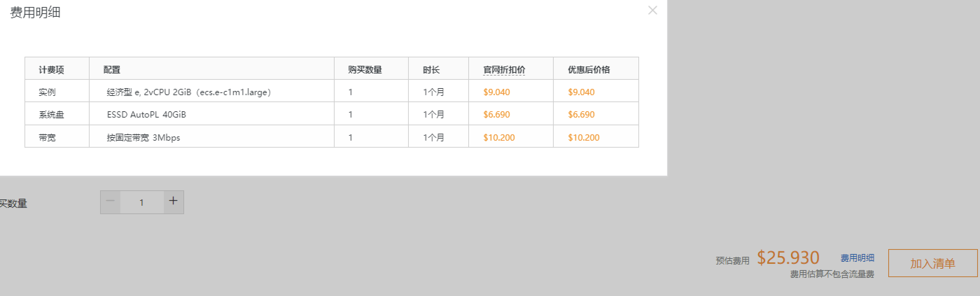Click the 费用明细 dialog title
Image resolution: width=980 pixels, height=296 pixels.
tap(35, 12)
